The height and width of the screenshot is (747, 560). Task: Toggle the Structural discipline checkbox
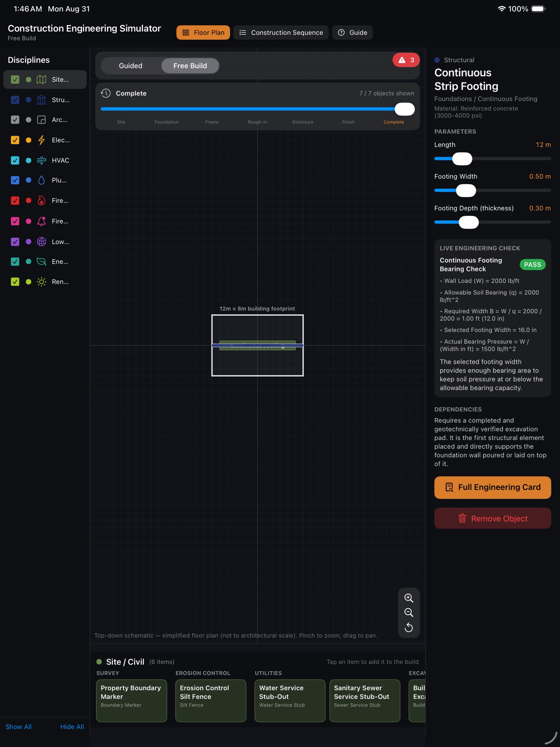point(15,100)
